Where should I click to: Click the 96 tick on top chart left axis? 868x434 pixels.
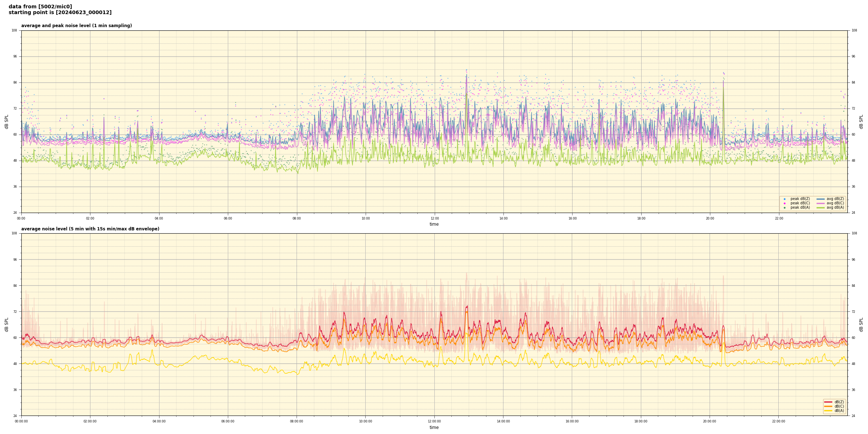tap(15, 56)
